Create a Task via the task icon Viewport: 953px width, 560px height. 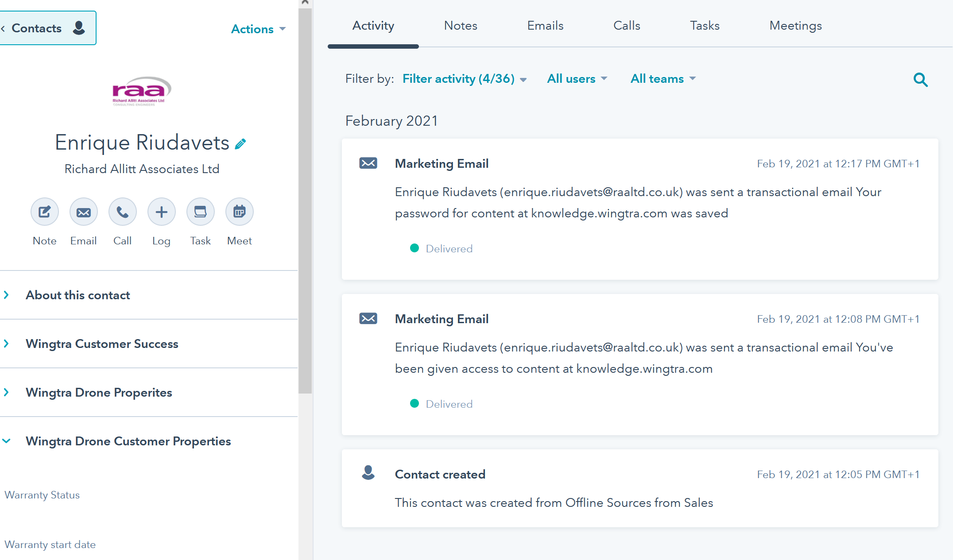point(200,212)
